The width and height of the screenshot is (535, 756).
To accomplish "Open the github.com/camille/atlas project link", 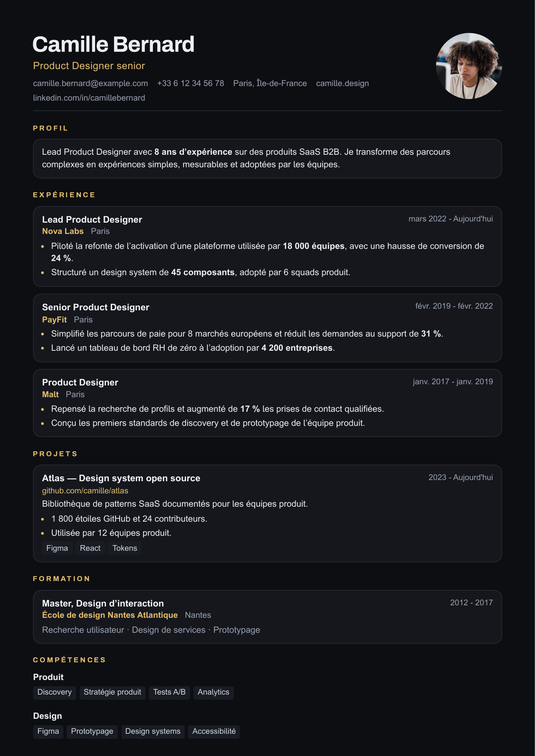I will click(85, 491).
